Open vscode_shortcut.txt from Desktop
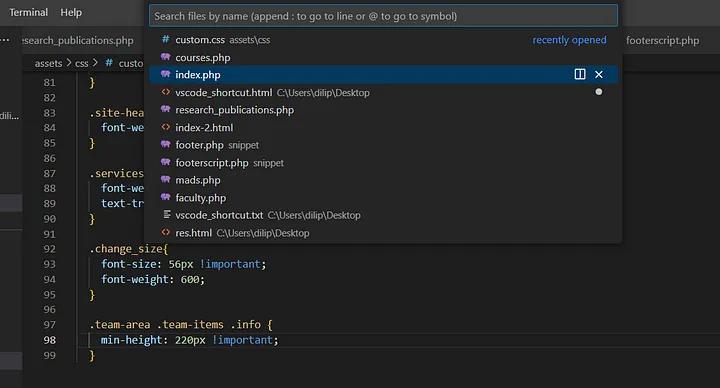Viewport: 720px width, 388px height. click(383, 215)
